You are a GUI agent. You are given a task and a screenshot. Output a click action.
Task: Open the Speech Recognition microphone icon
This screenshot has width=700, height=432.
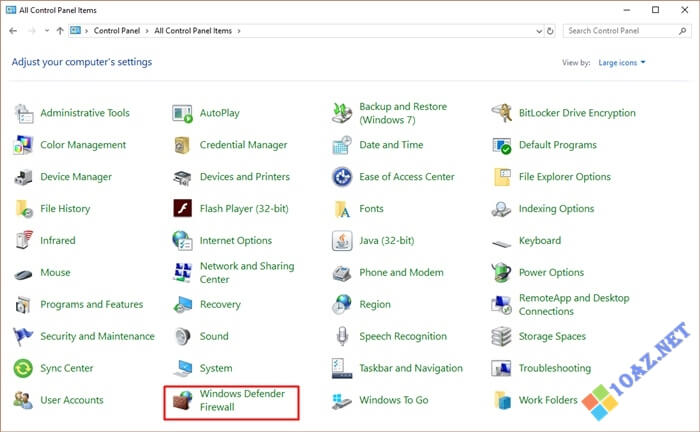[342, 337]
